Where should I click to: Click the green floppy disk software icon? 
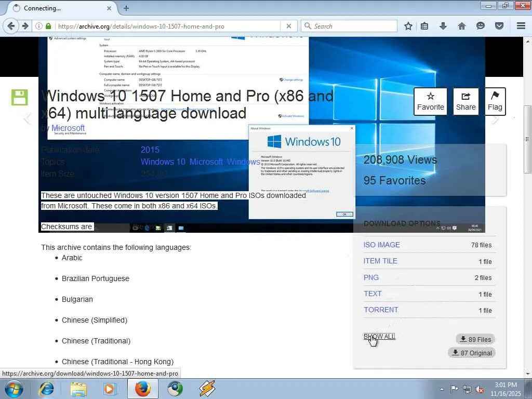click(x=19, y=97)
